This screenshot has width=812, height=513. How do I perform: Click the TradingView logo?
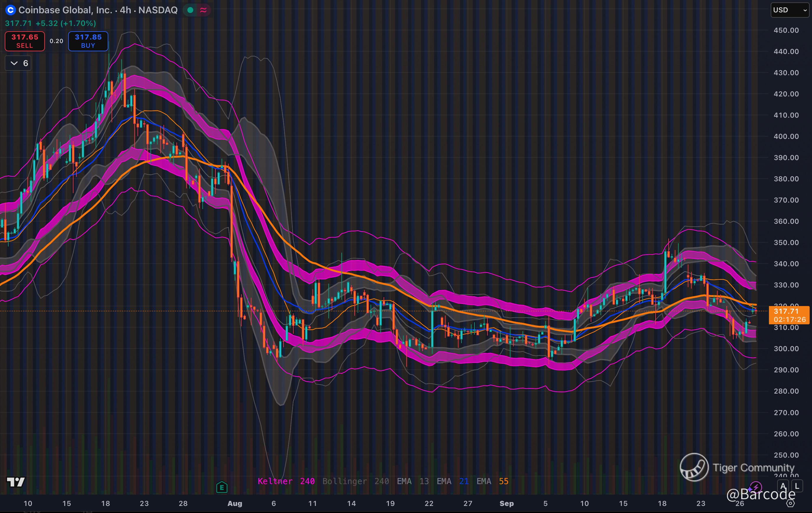coord(16,482)
